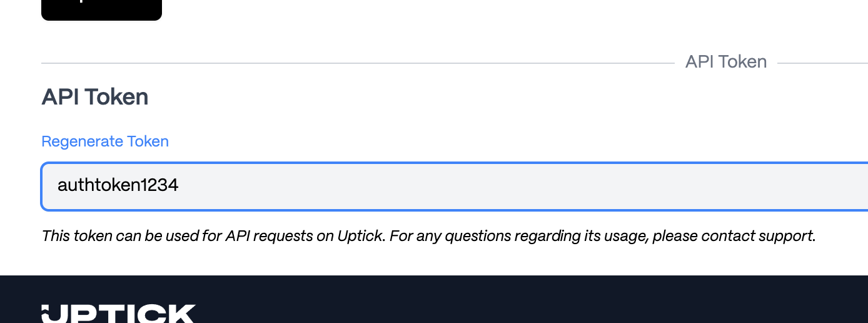Click the word 'Regenerate' in the blue link
This screenshot has height=323, width=868.
click(x=82, y=141)
